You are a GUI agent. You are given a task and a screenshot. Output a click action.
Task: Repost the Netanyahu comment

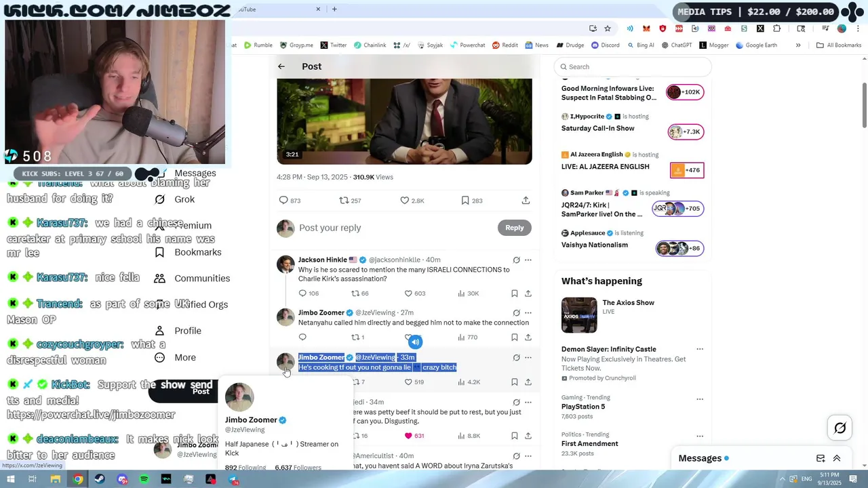point(355,338)
